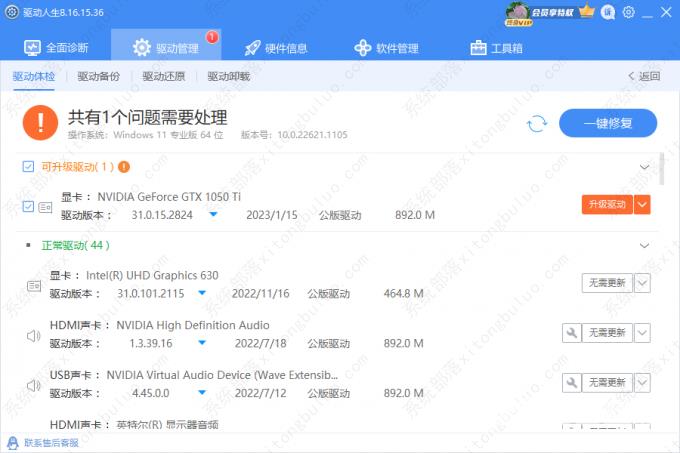This screenshot has height=453, width=680.
Task: Click 无需更新 for NVIDIA High Definition Audio
Action: point(607,333)
